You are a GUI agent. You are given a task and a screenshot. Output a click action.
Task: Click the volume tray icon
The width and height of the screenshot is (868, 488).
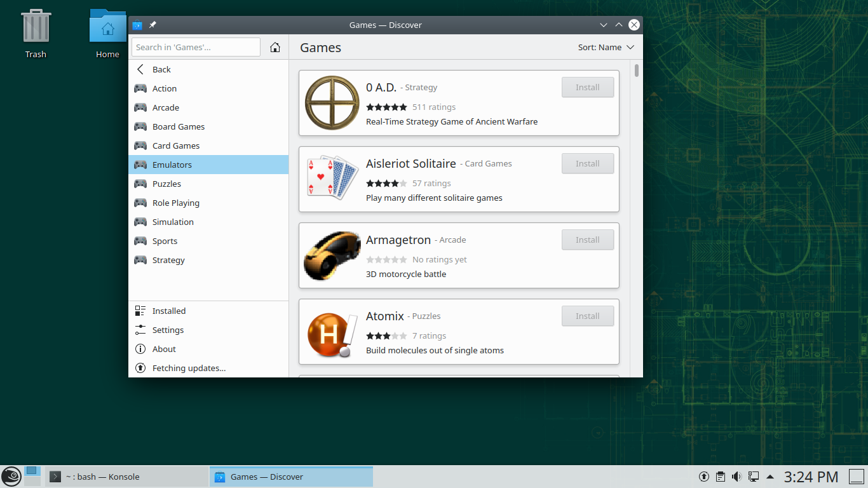[x=737, y=477]
